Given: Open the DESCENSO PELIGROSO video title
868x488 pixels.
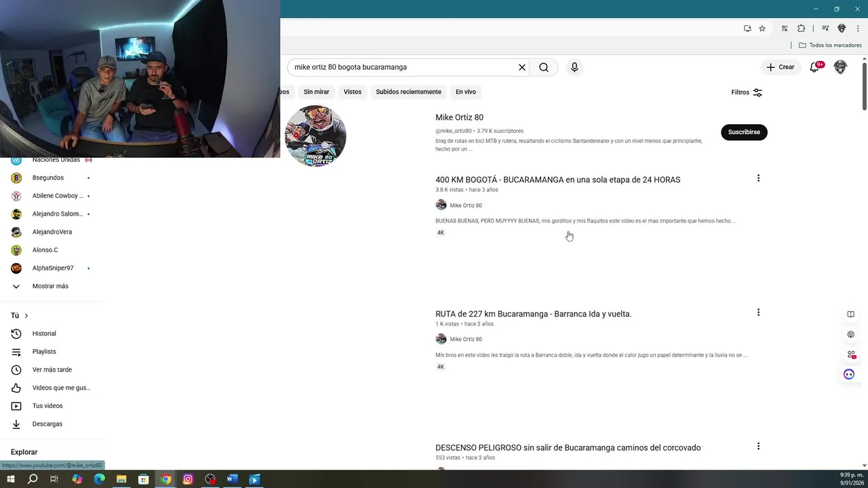Looking at the screenshot, I should 568,447.
